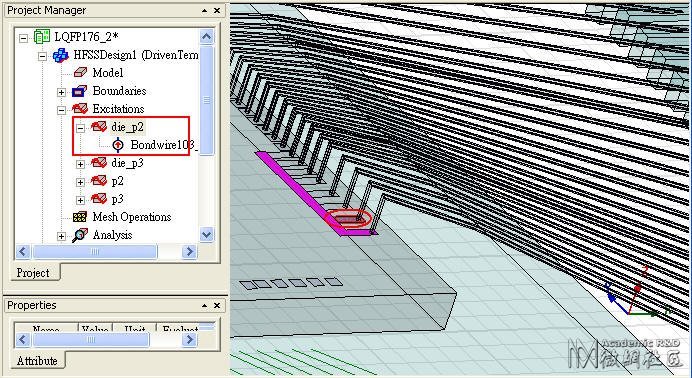Click the LQFP176_2 project icon
The image size is (692, 378).
pos(42,37)
